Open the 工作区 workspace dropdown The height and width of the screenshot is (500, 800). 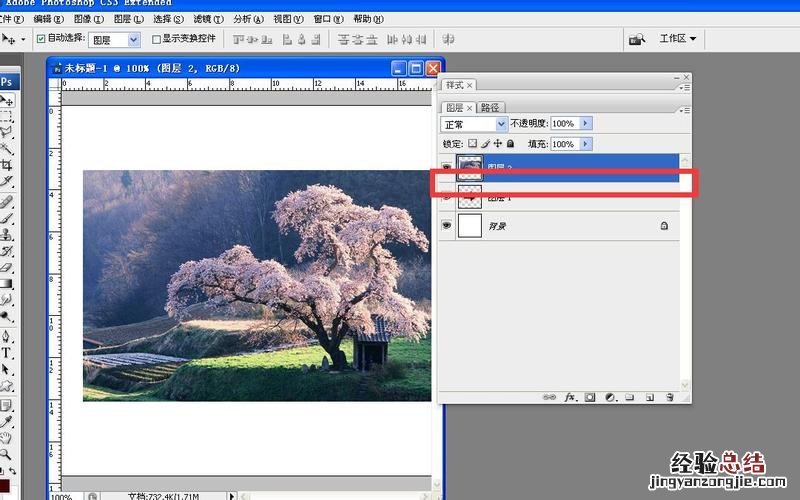pyautogui.click(x=677, y=39)
